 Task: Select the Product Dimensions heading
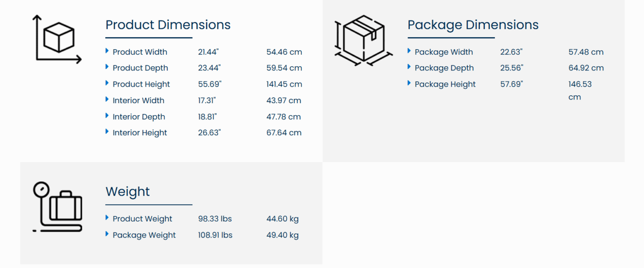(168, 25)
